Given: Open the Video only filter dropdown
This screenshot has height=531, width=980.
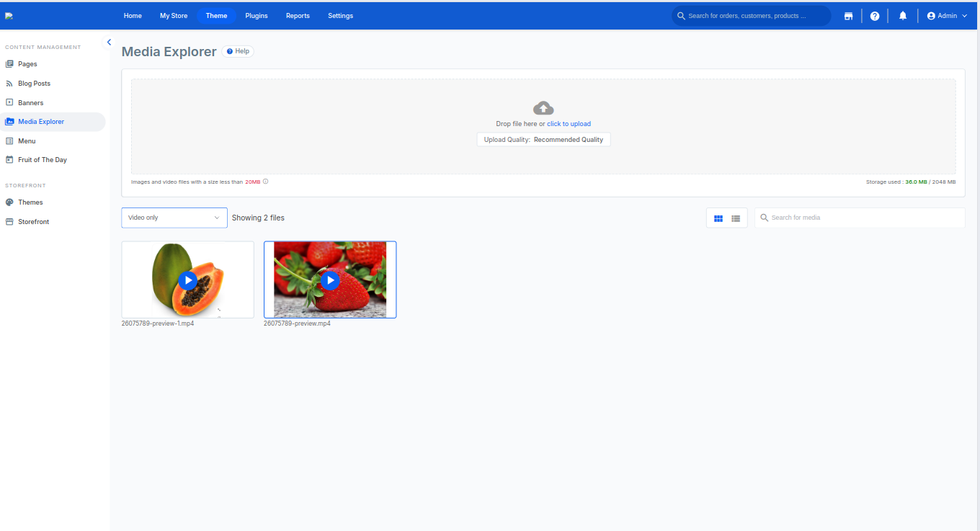Looking at the screenshot, I should tap(174, 218).
